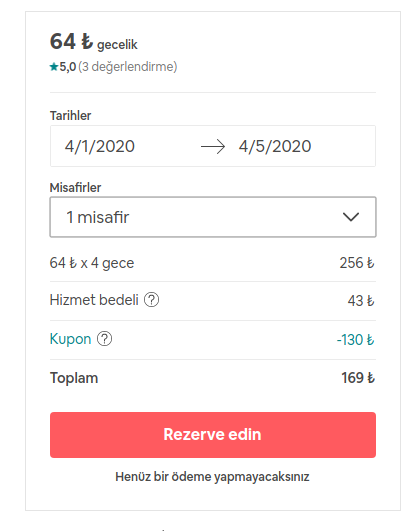419x531 pixels.
Task: Click the 169 ₺ total amount
Action: pyautogui.click(x=358, y=378)
